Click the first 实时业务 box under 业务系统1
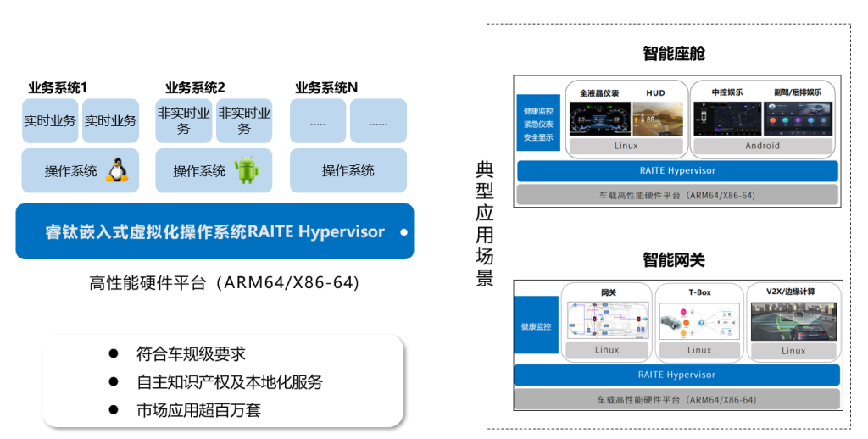This screenshot has width=868, height=439. click(50, 120)
